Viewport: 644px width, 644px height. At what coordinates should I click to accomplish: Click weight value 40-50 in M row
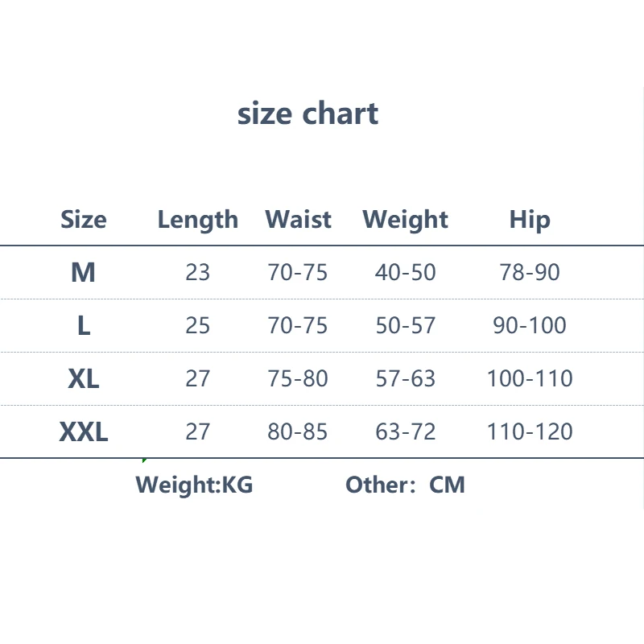(405, 272)
